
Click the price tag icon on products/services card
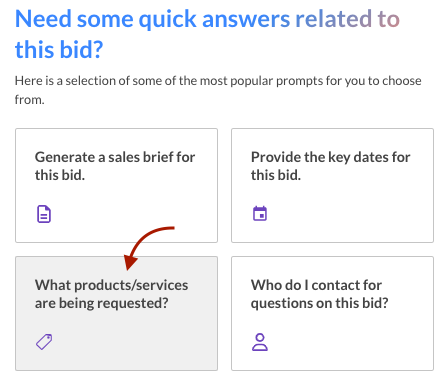coord(44,342)
